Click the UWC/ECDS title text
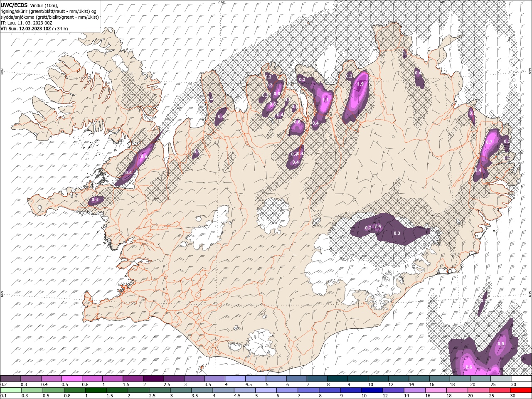The image size is (532, 399). (14, 5)
